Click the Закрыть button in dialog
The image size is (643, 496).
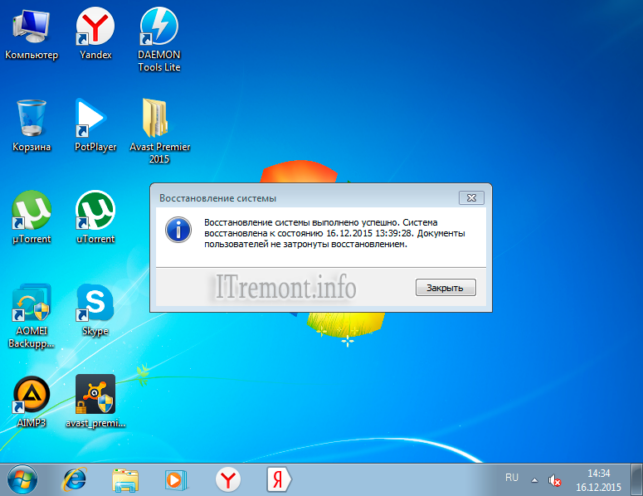[x=445, y=287]
